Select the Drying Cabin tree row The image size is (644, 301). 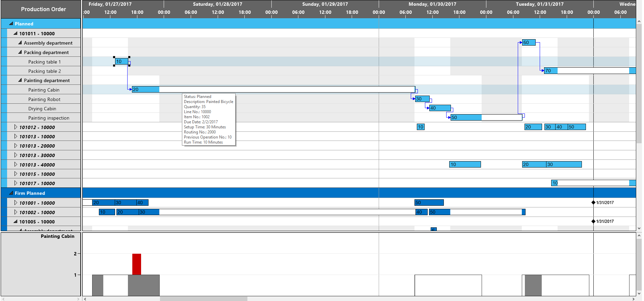[42, 109]
